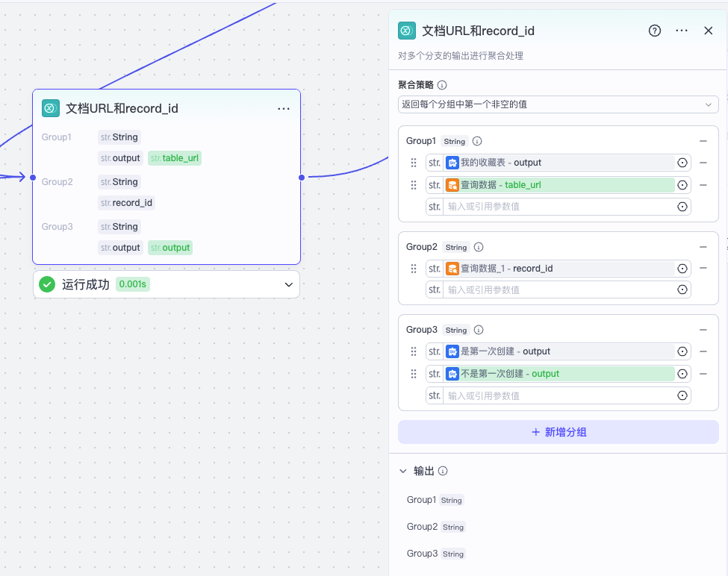Click the info icon beside 输出

click(443, 471)
